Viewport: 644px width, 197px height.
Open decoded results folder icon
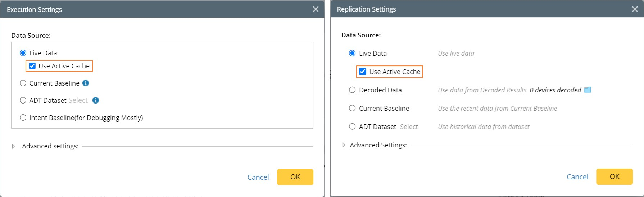[588, 90]
